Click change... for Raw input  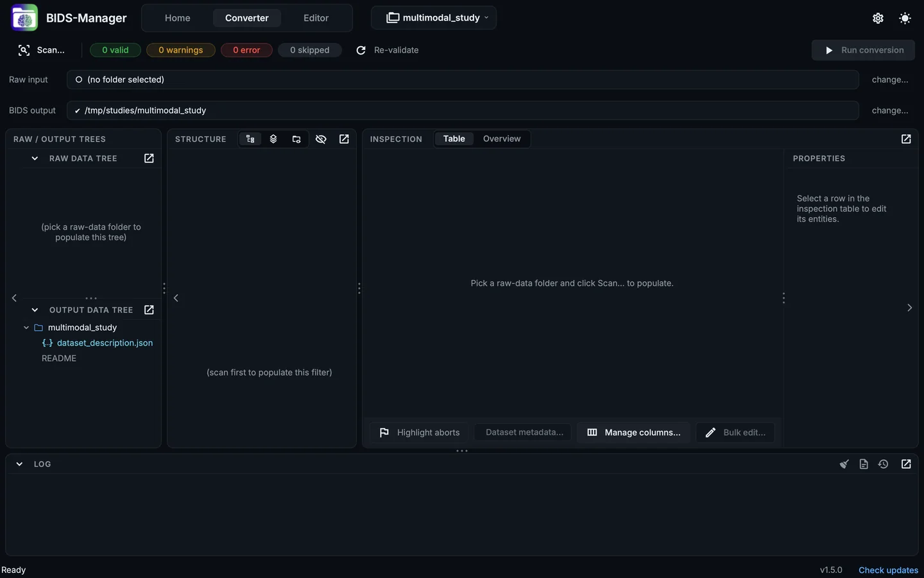tap(890, 80)
